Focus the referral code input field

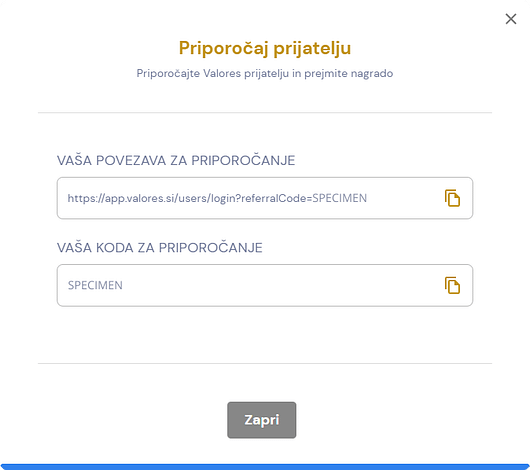click(265, 285)
